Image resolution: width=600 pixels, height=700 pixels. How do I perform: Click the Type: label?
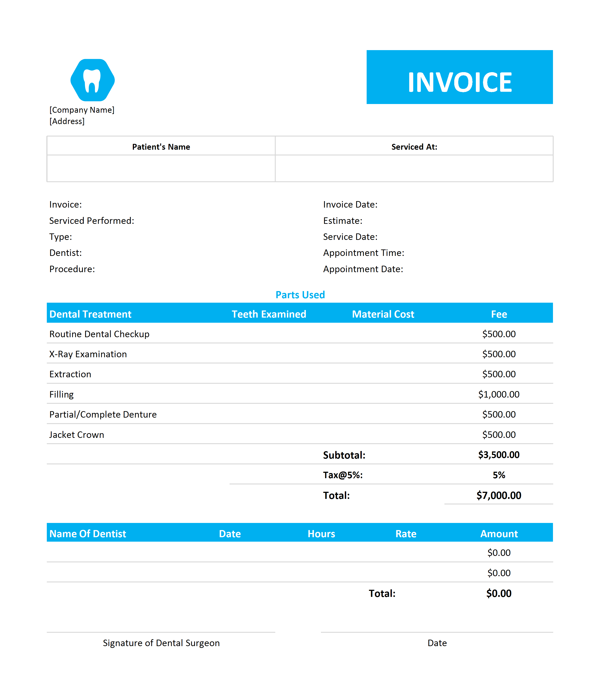(60, 237)
